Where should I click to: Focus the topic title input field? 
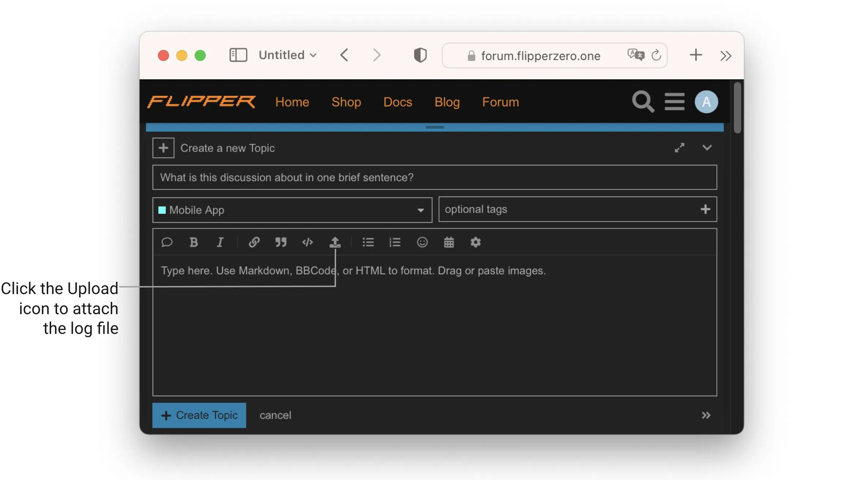pos(435,177)
